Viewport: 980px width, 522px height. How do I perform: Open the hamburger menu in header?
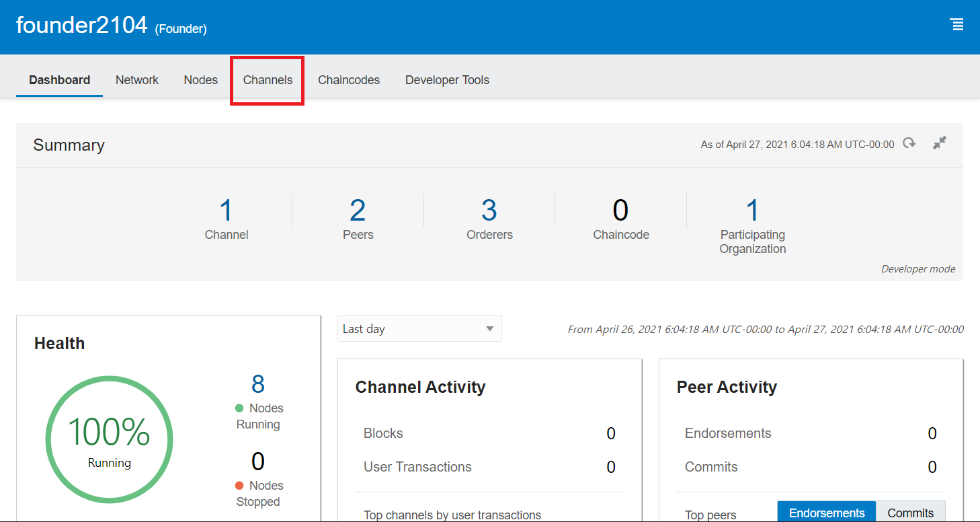(956, 25)
